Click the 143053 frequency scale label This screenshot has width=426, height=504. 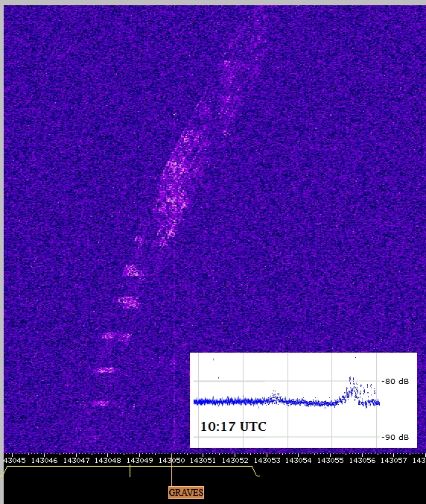click(x=267, y=461)
